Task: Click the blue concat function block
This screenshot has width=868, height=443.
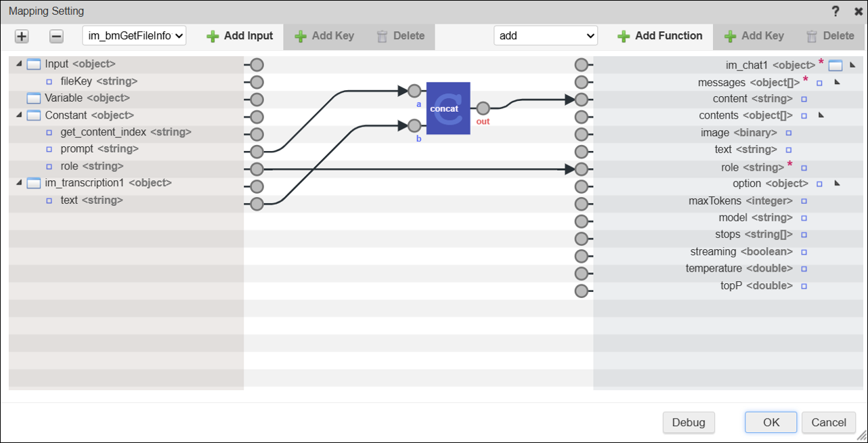Action: 448,108
